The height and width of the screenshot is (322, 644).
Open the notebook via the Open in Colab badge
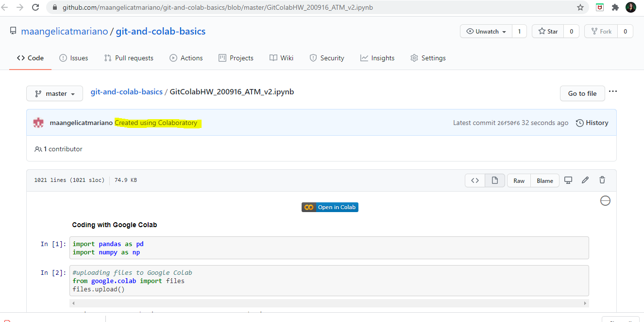pyautogui.click(x=330, y=207)
